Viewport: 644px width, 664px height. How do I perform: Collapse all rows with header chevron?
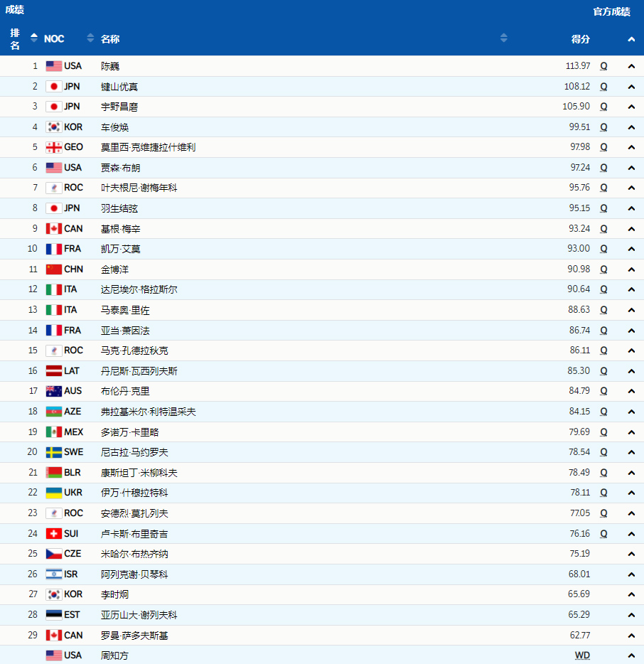(631, 40)
